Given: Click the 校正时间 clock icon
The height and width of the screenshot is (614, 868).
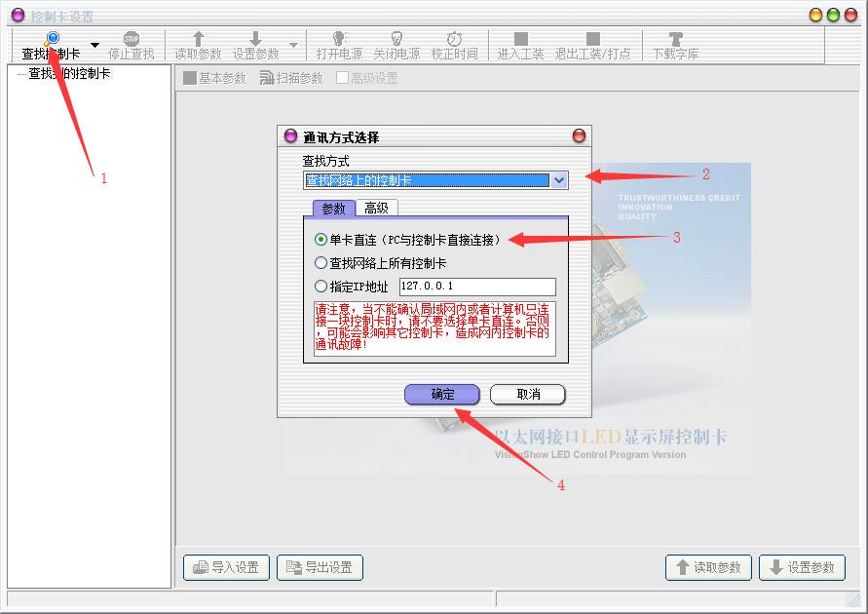Looking at the screenshot, I should tap(454, 38).
